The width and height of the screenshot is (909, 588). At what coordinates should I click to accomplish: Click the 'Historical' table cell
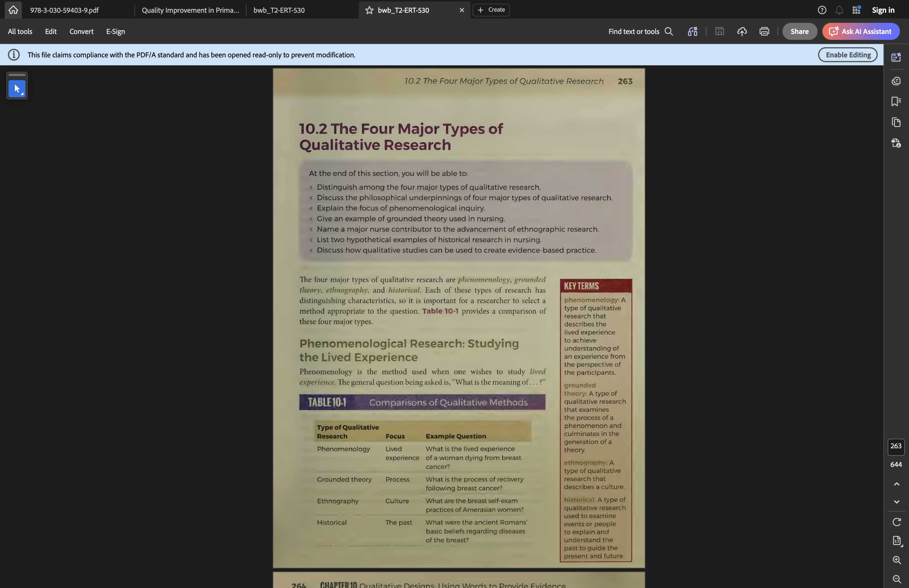pos(331,522)
